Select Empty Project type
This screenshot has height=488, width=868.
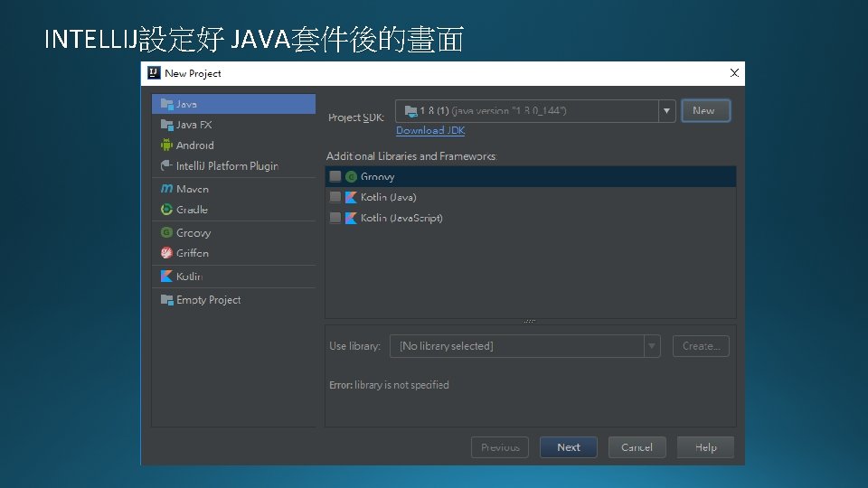233,299
